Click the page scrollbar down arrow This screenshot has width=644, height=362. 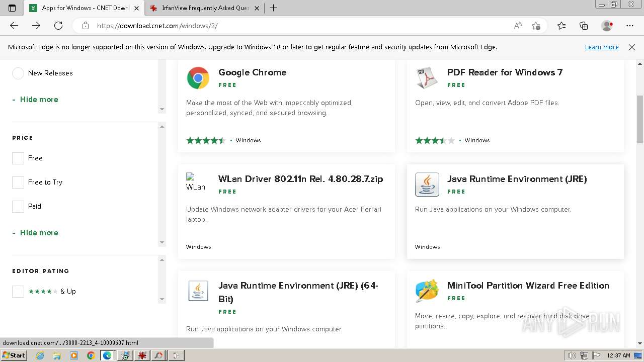640,343
